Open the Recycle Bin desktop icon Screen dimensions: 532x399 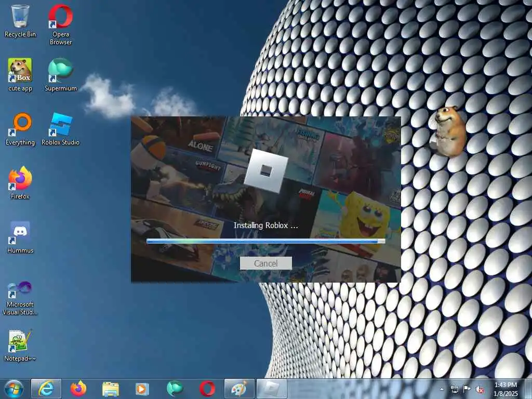coord(20,21)
